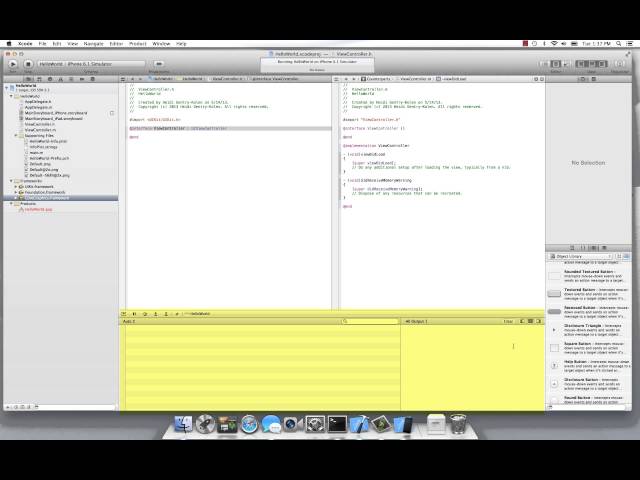Collapse the HelloWorld project root in navigator
640x480 pixels.
(x=7, y=87)
